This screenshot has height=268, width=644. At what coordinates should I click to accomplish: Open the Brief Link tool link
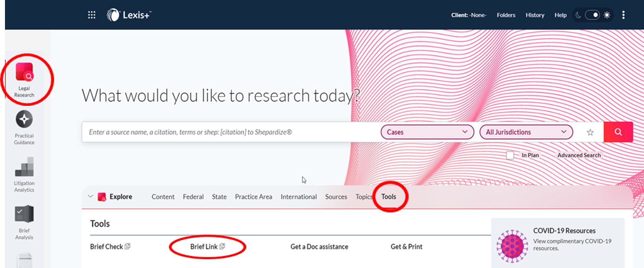(x=204, y=247)
